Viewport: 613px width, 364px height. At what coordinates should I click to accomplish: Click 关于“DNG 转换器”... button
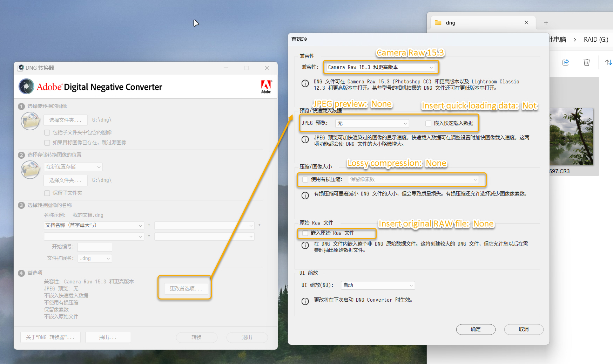pyautogui.click(x=50, y=337)
